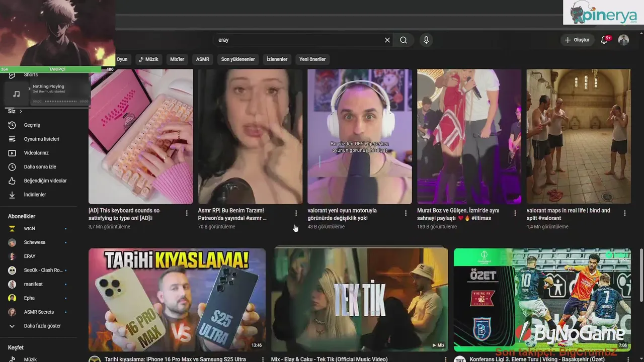Screen dimensions: 644x362
Task: Click the title 'Konferans Ligi 3. Eleme Turu'
Action: point(538,359)
